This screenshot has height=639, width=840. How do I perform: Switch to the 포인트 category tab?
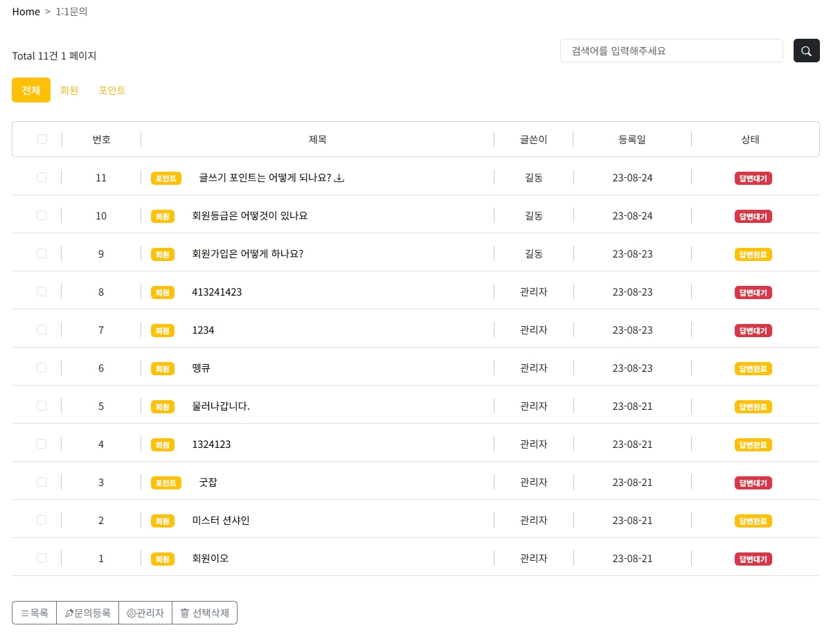[112, 90]
